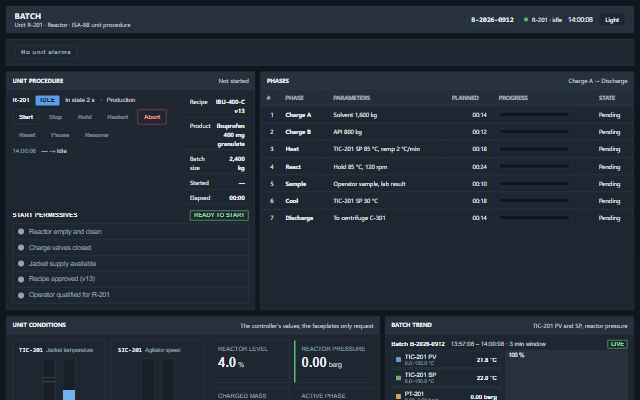640x400 pixels.
Task: Click the 'To centrifuge C-301' parameter
Action: click(x=359, y=218)
